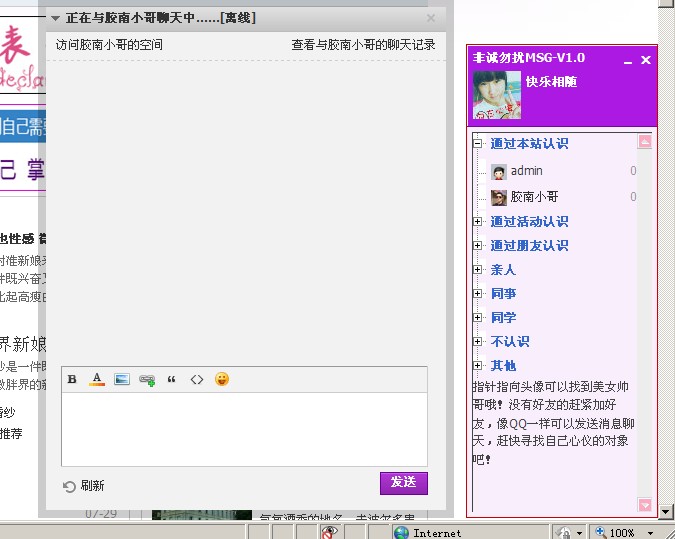
Task: Insert a code block in the message
Action: pos(197,379)
